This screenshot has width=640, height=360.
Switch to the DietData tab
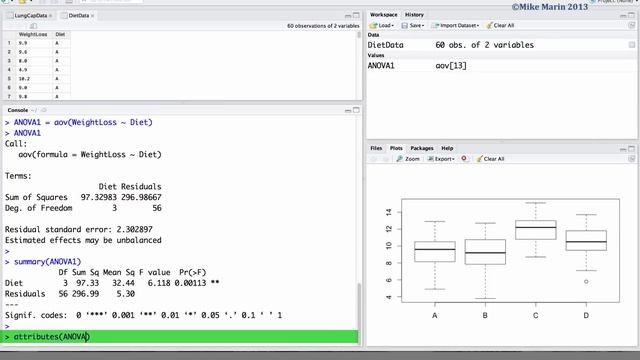click(79, 16)
